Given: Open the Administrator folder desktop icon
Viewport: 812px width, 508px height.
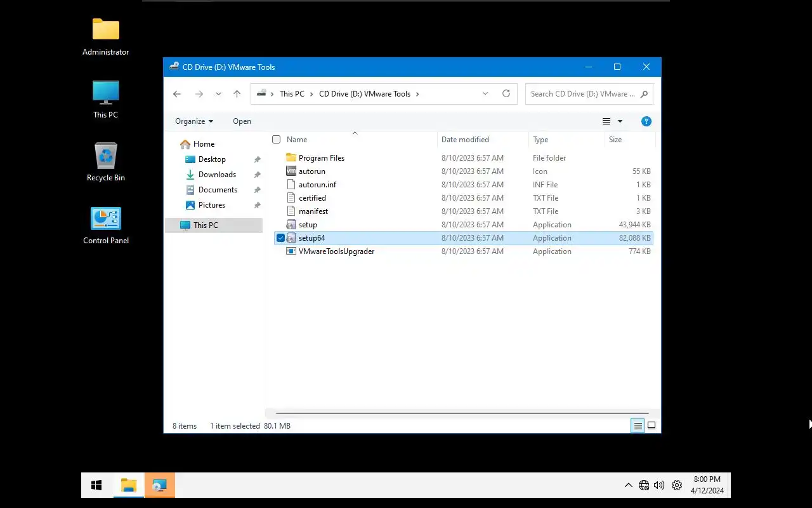Looking at the screenshot, I should [105, 37].
